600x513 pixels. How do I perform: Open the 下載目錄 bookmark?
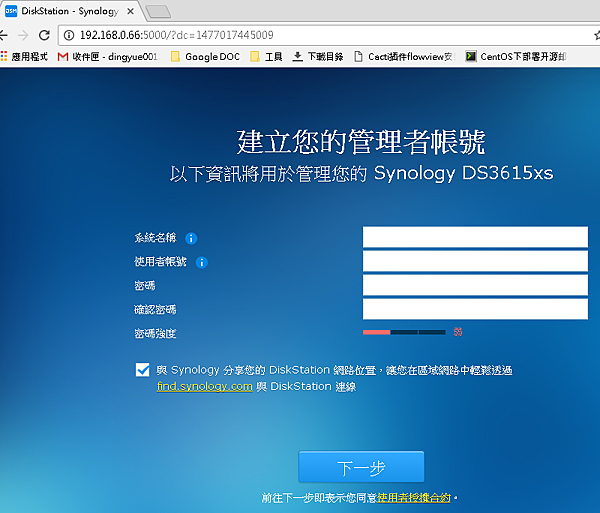pyautogui.click(x=318, y=57)
